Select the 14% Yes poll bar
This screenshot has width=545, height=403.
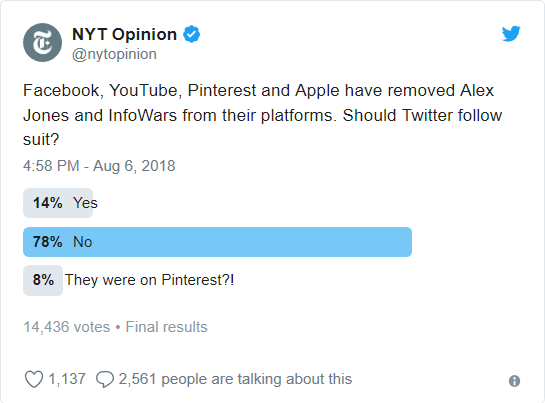[x=58, y=203]
